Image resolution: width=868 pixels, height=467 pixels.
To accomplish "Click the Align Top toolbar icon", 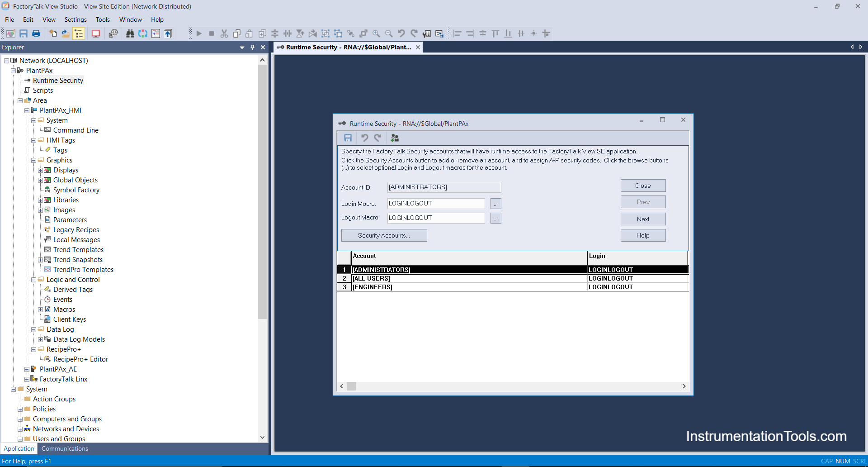I will [495, 33].
